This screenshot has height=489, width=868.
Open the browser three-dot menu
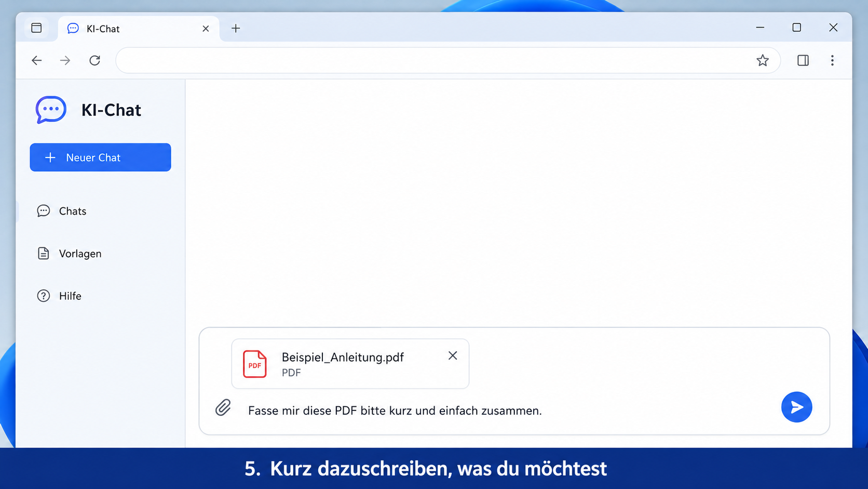[832, 60]
